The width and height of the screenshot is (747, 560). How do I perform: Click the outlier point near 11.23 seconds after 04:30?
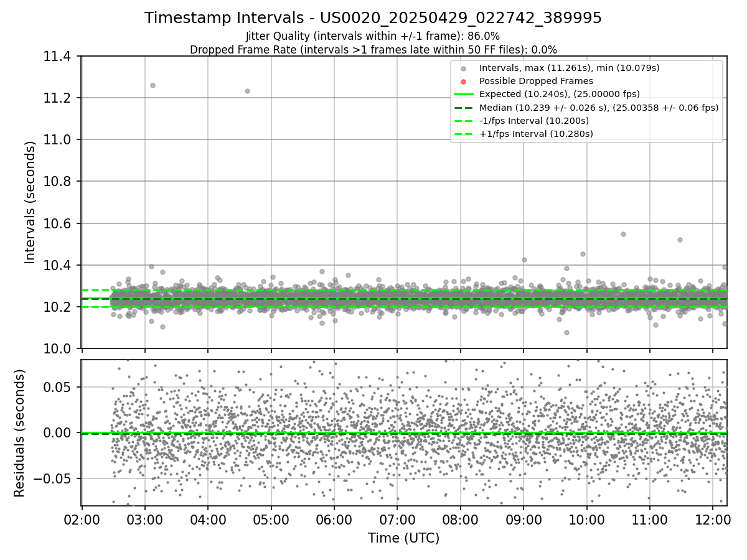click(x=247, y=91)
